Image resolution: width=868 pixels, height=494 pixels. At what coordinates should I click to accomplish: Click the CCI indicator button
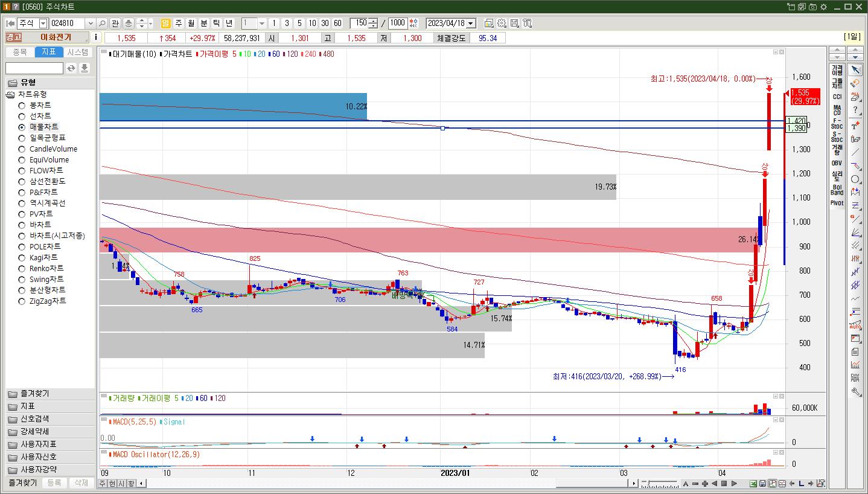click(837, 97)
